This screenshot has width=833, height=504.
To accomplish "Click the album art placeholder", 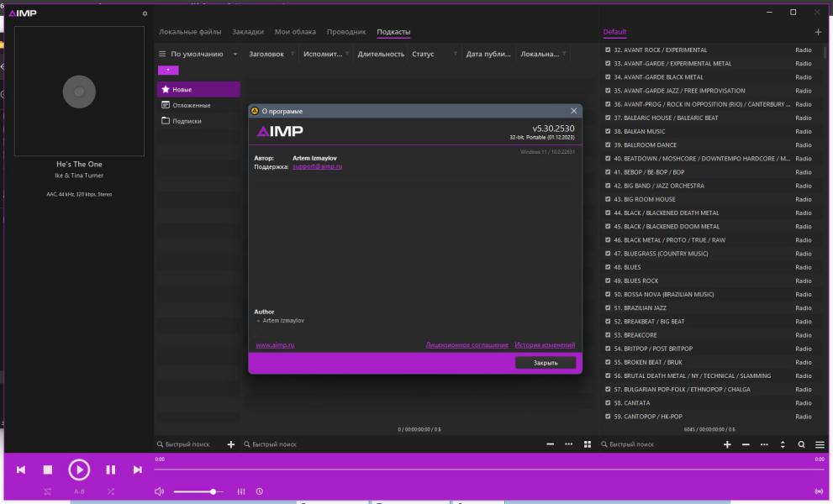I will pyautogui.click(x=79, y=92).
